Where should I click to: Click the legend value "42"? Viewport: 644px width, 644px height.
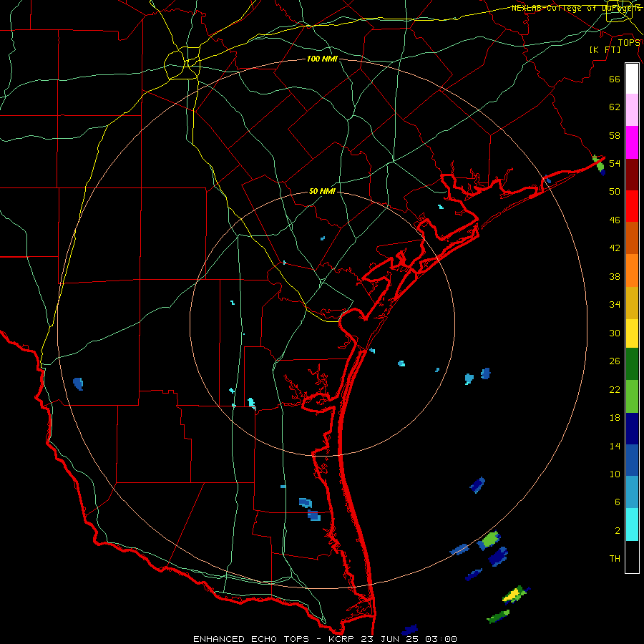point(615,248)
